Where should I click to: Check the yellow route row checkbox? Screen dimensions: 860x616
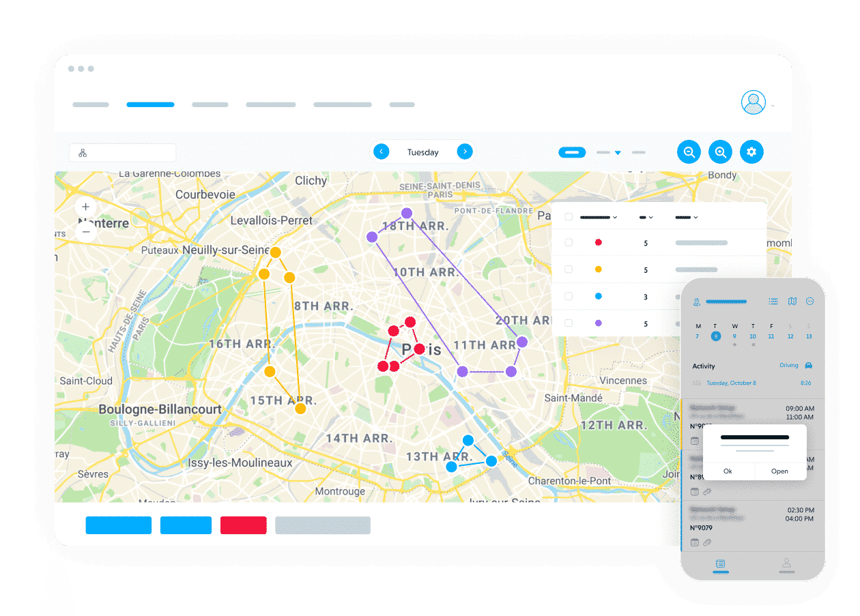pyautogui.click(x=569, y=269)
